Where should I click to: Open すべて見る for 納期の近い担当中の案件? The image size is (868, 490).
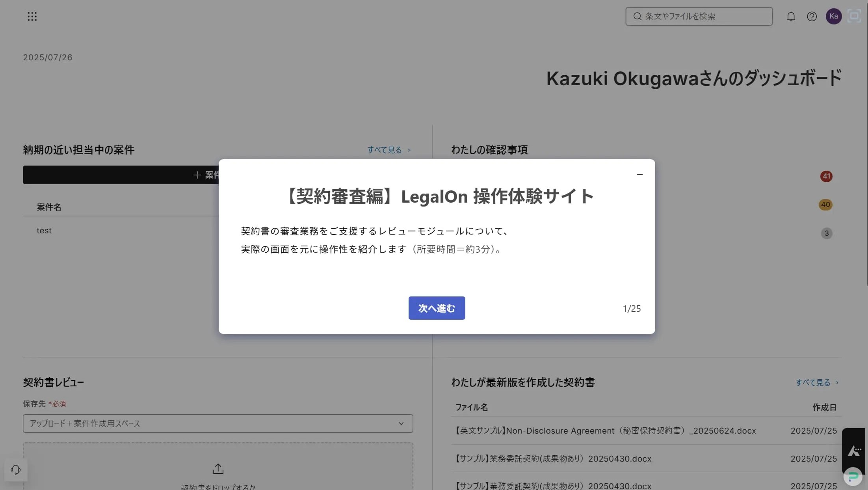pos(388,150)
